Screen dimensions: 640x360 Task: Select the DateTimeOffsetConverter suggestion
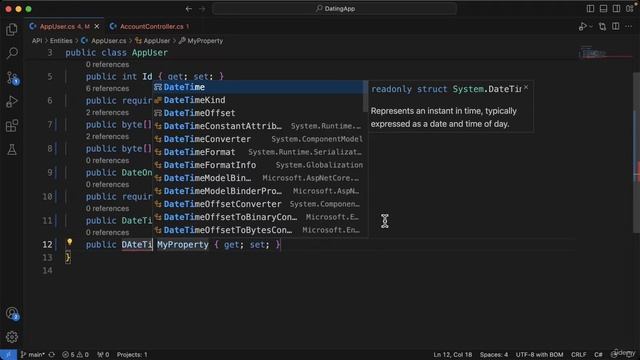258,204
